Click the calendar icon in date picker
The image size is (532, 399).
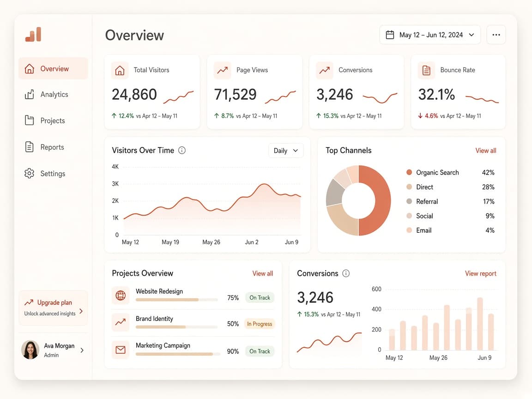point(390,35)
